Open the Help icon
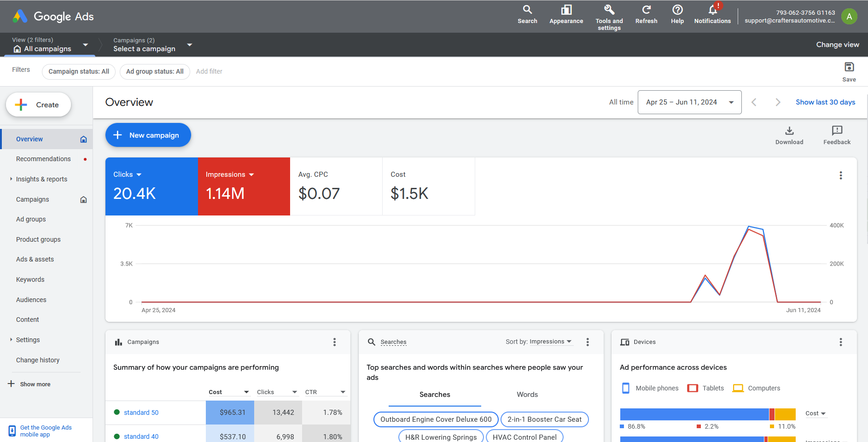 (x=677, y=15)
